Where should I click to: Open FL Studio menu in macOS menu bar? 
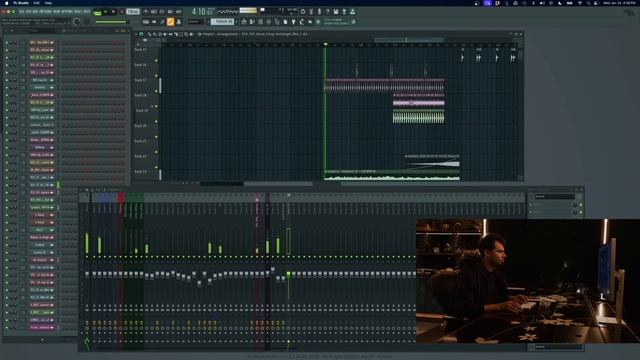[21, 3]
